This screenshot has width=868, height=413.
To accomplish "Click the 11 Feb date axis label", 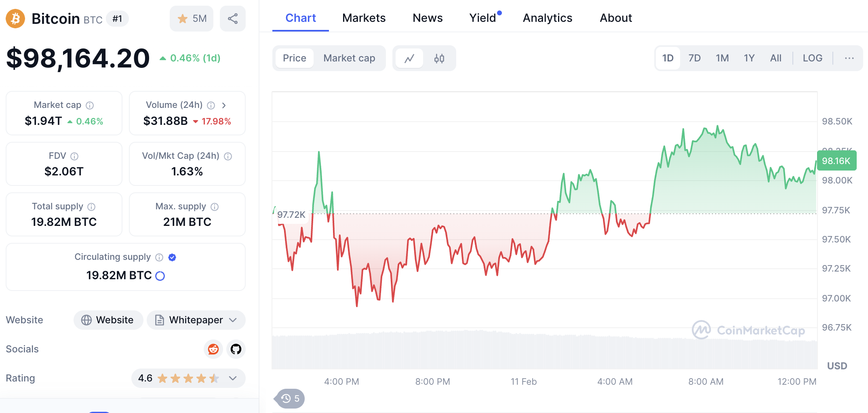I will pyautogui.click(x=523, y=381).
